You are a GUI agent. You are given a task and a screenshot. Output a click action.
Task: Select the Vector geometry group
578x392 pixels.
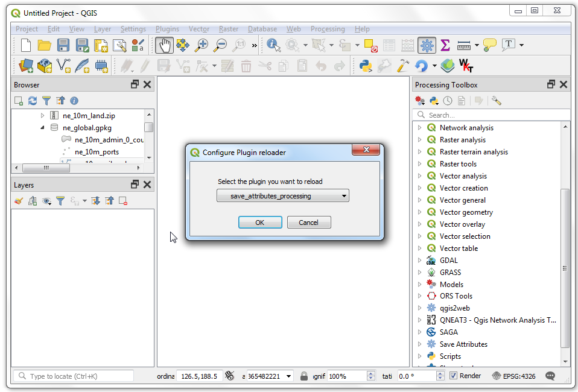(x=466, y=212)
